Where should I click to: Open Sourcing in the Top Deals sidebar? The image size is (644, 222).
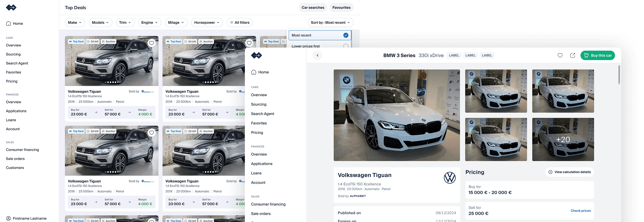(x=13, y=54)
